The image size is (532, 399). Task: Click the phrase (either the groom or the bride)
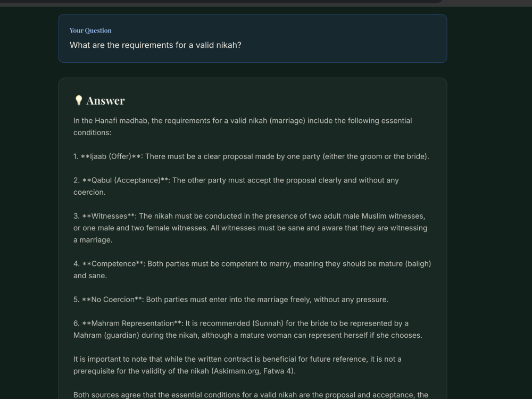click(x=376, y=156)
